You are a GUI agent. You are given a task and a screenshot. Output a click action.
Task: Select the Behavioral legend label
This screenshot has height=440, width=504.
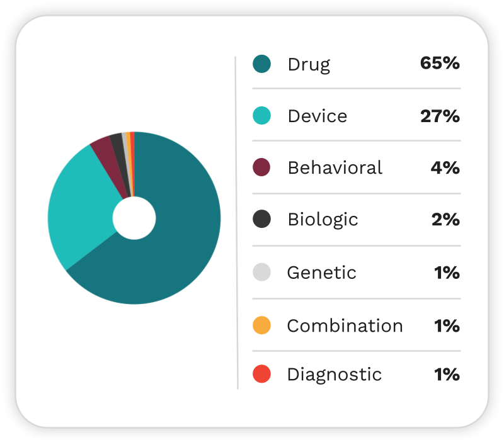(x=335, y=167)
